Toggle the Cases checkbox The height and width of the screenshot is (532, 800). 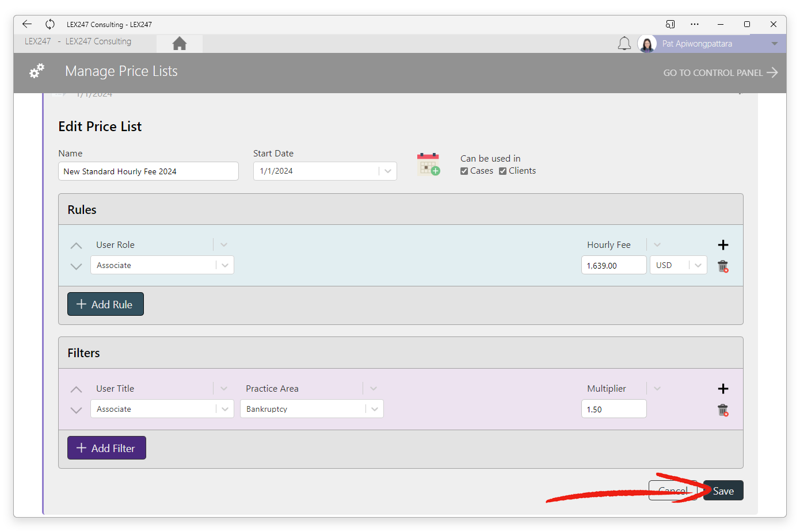point(464,171)
